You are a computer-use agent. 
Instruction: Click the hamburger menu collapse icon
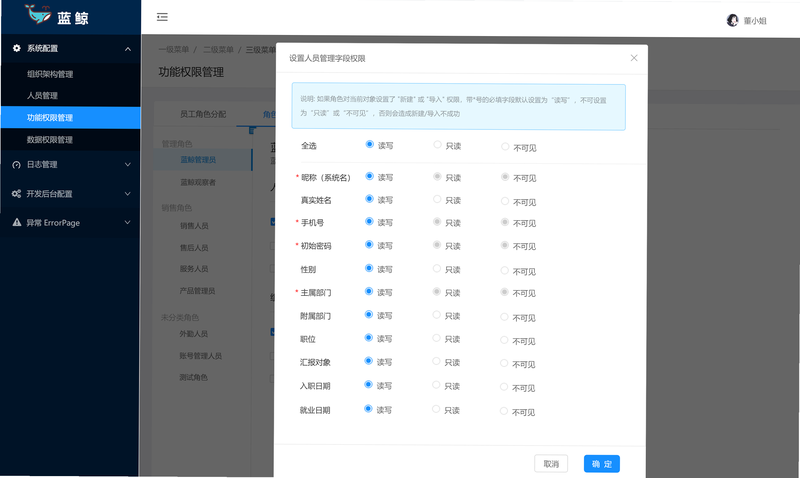(x=162, y=17)
